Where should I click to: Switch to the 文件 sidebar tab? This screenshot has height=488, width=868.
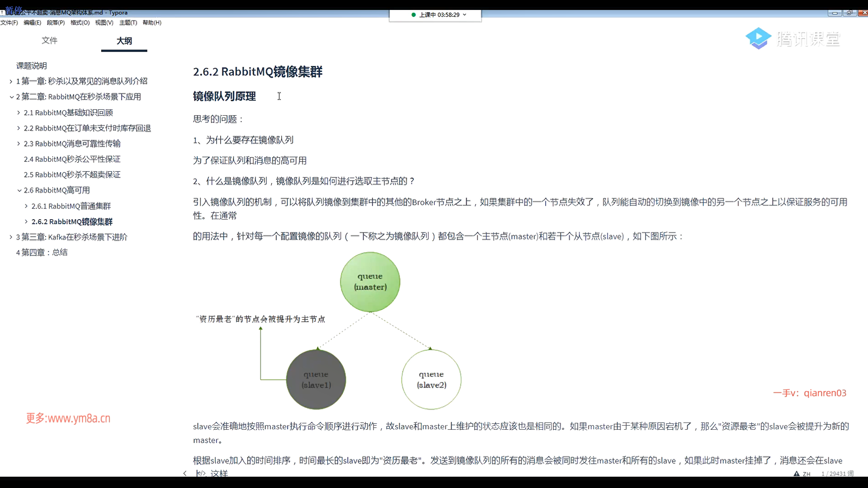(49, 41)
